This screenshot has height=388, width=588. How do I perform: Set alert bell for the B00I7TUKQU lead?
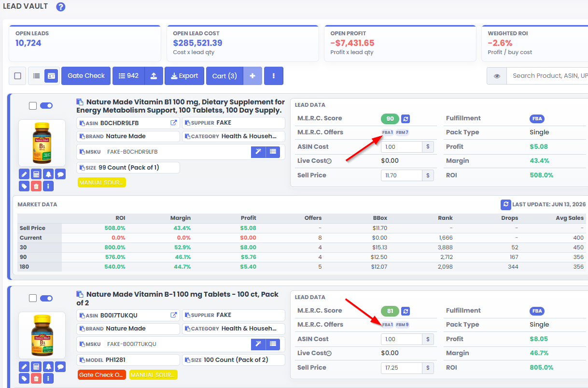(48, 366)
